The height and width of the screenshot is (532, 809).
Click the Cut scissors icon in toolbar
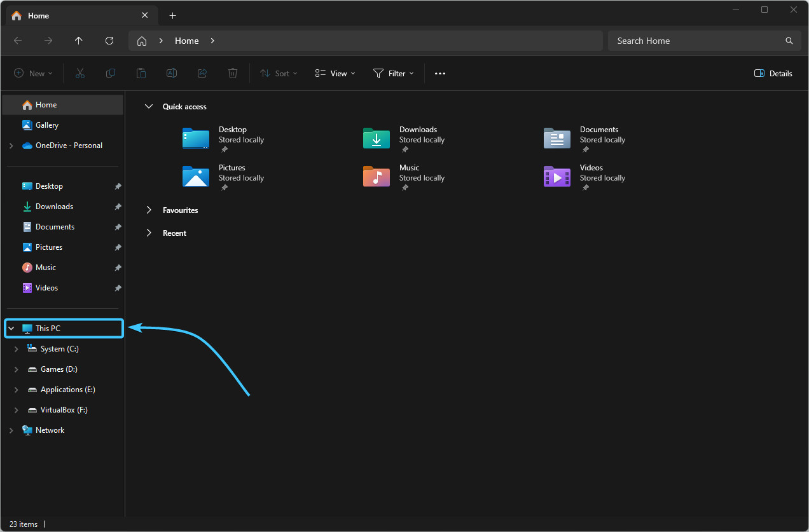pyautogui.click(x=80, y=74)
